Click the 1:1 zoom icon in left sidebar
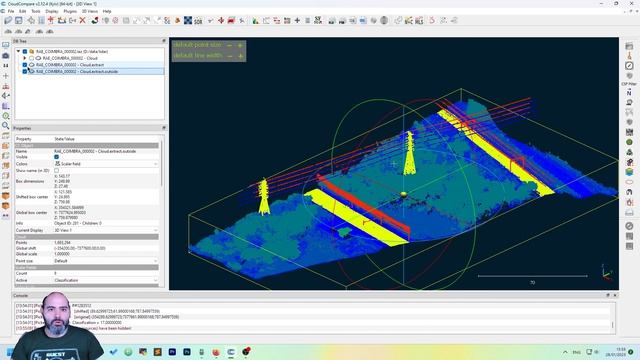 click(x=6, y=66)
